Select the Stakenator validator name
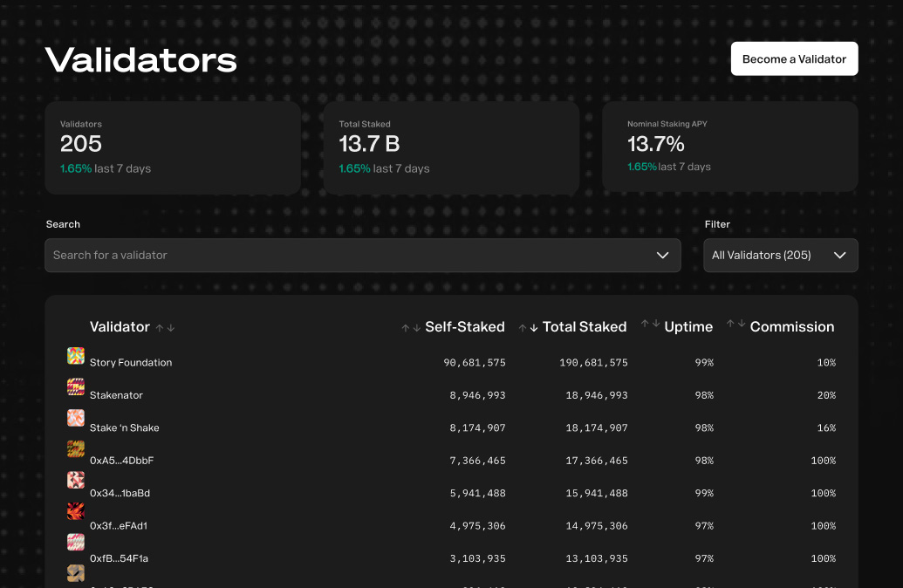903x588 pixels. (116, 395)
